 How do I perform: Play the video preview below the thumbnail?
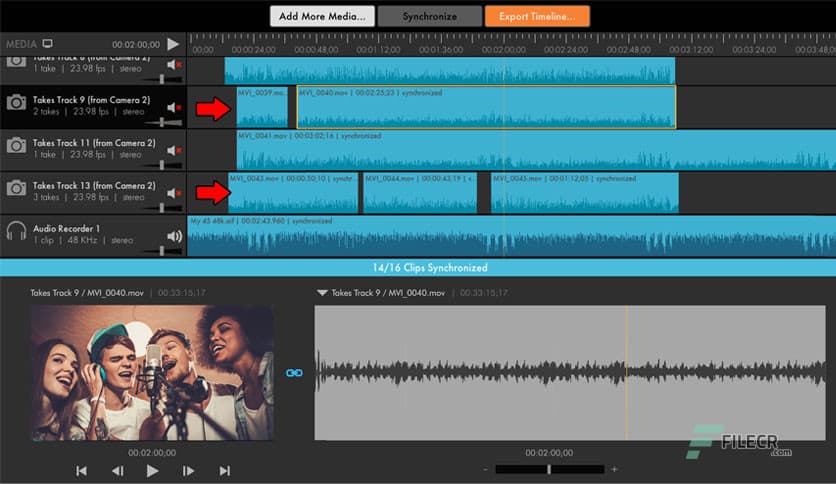(152, 470)
